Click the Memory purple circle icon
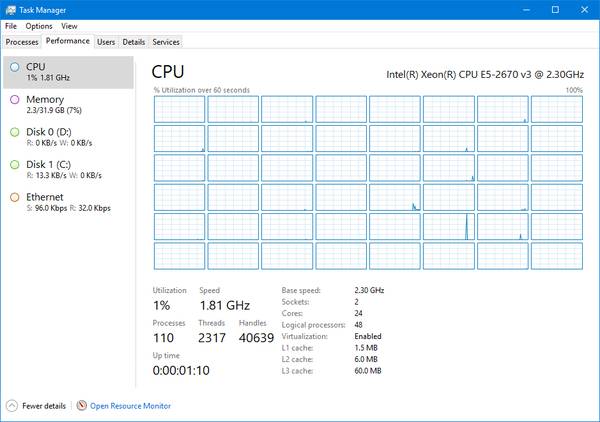 tap(14, 100)
